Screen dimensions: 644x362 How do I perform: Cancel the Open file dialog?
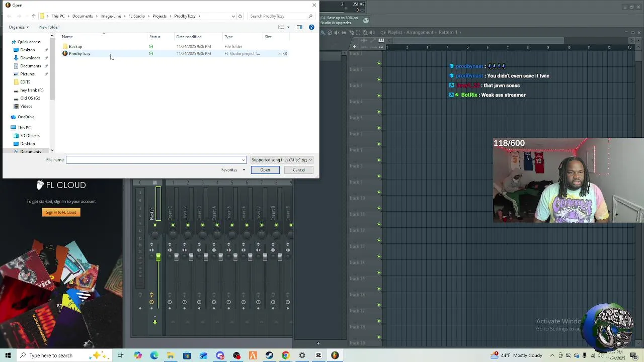[x=299, y=170]
